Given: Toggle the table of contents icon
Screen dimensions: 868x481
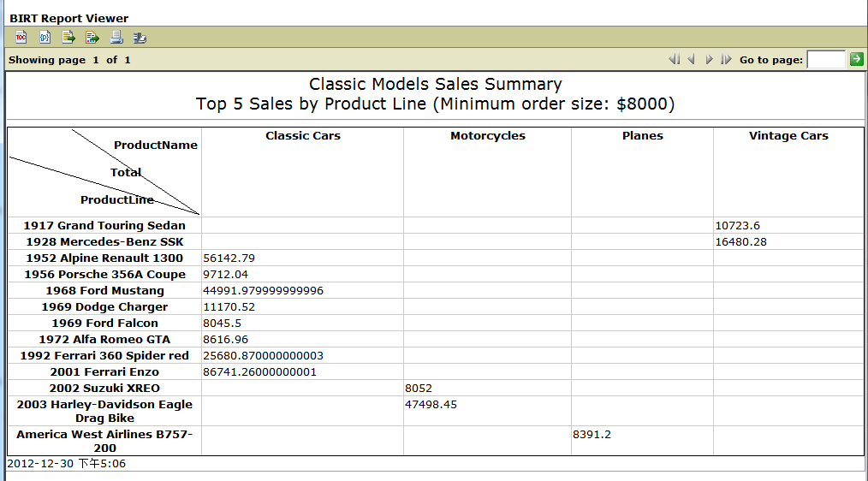Looking at the screenshot, I should click(x=21, y=37).
